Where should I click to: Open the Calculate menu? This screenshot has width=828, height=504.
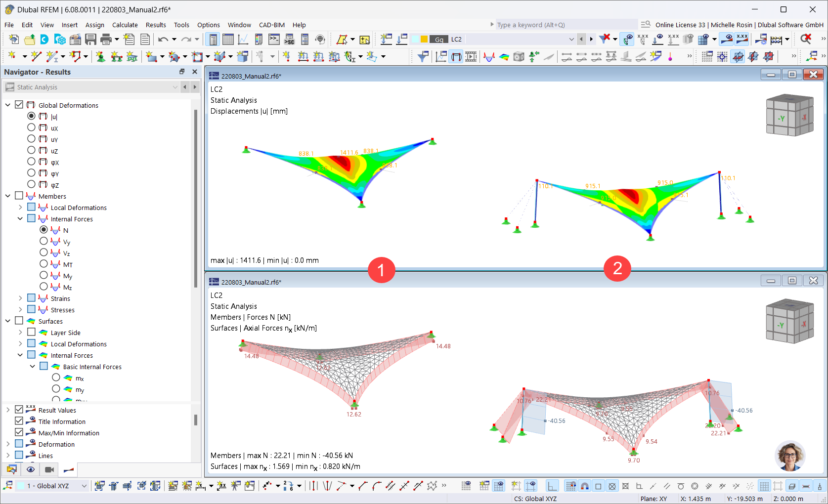[x=125, y=25]
